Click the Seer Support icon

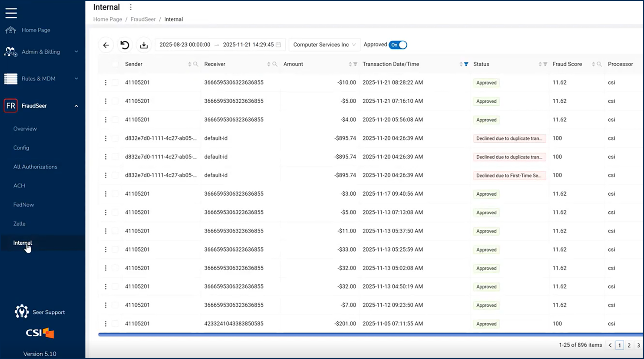(x=22, y=312)
